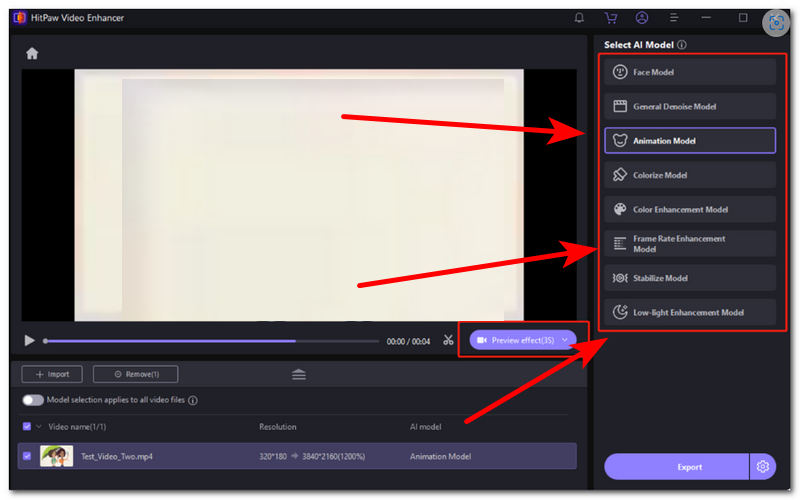Collapse the file list panel handle
This screenshot has width=800, height=500.
coord(299,374)
